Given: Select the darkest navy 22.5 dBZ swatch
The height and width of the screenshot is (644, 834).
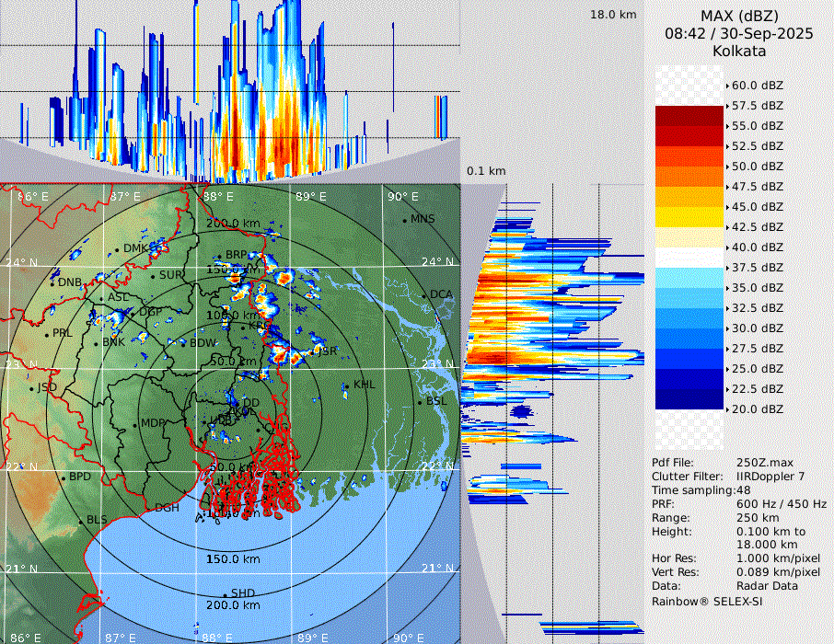Looking at the screenshot, I should pyautogui.click(x=689, y=398).
